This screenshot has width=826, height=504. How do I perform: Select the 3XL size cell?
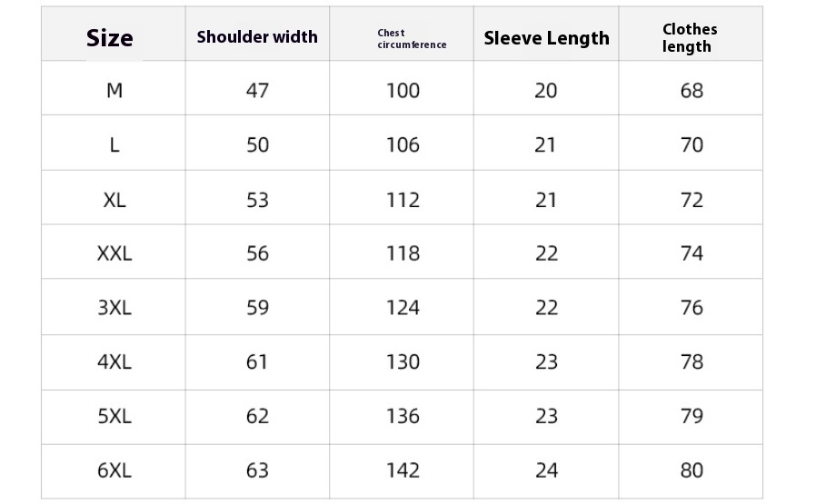tap(114, 308)
